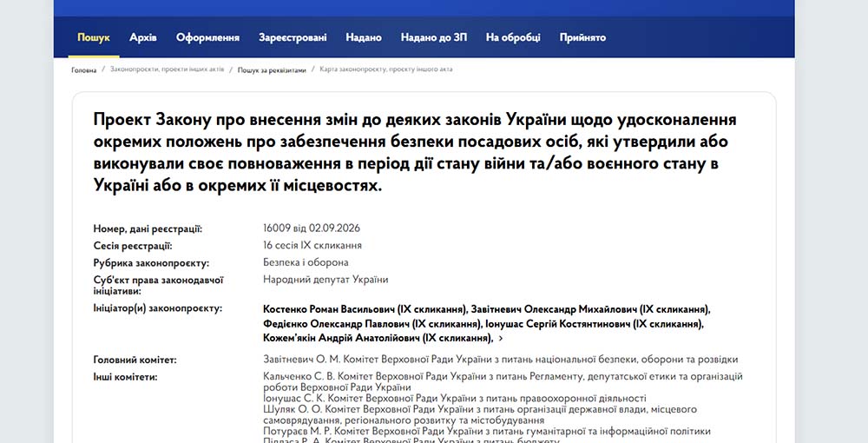This screenshot has width=868, height=443.
Task: Switch to the На обробці tab
Action: pyautogui.click(x=513, y=37)
